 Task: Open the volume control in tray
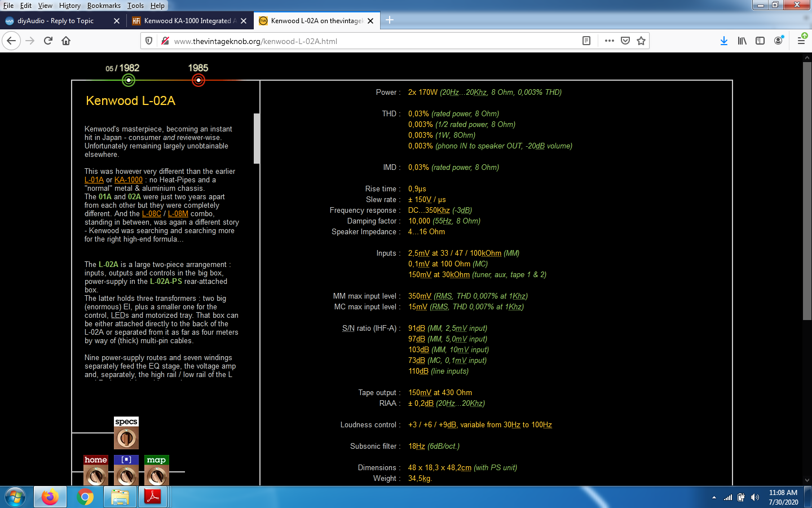tap(755, 497)
